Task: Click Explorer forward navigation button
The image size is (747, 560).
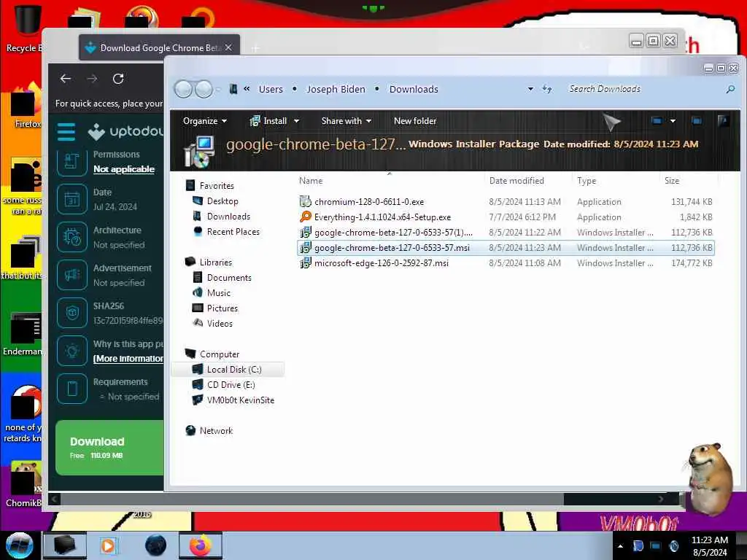Action: click(204, 89)
